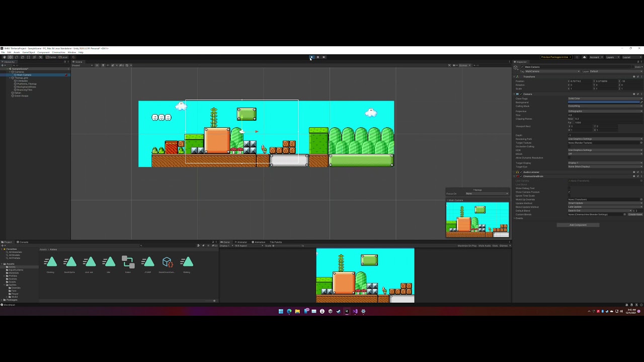
Task: Switch to the Console tab
Action: point(23,242)
